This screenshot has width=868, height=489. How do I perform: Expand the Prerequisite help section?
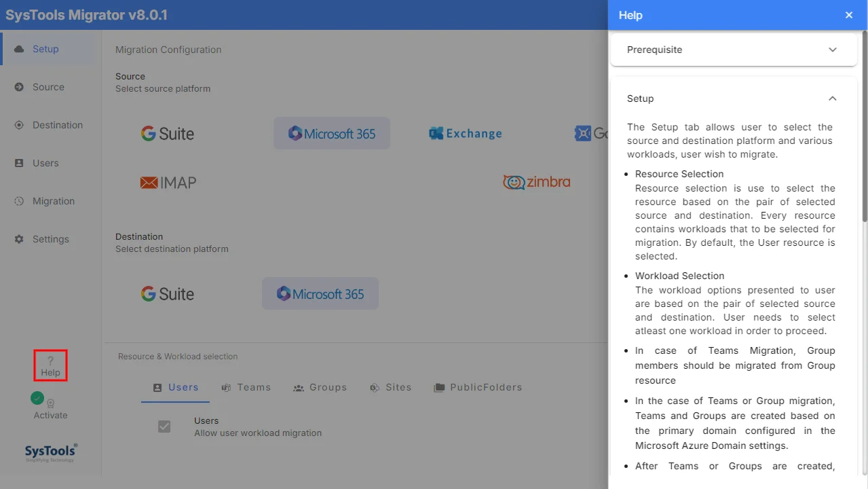[734, 50]
